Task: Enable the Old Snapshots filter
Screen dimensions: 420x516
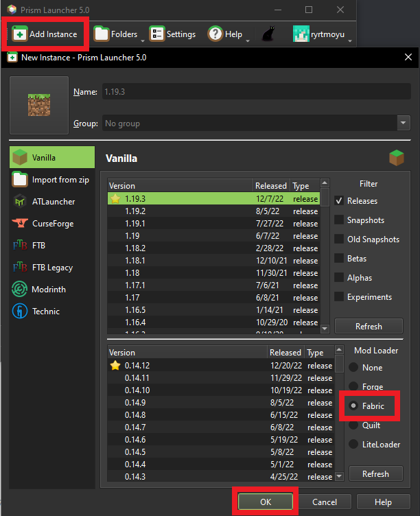Action: [339, 239]
